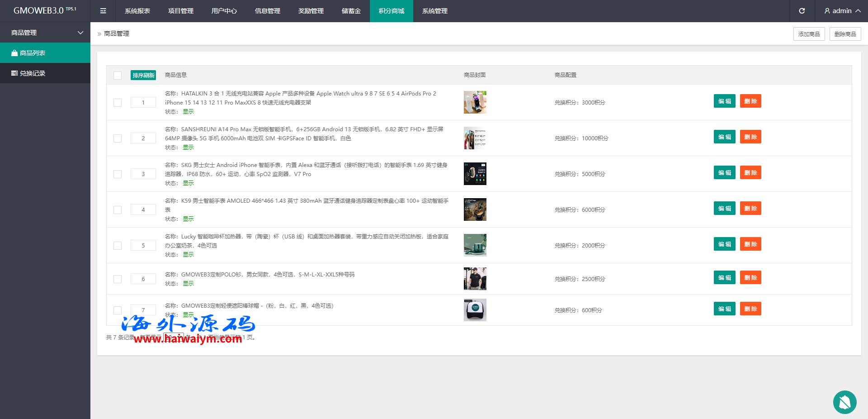Toggle the sidebar collapse hamburger icon
Image resolution: width=868 pixels, height=419 pixels.
pos(103,11)
